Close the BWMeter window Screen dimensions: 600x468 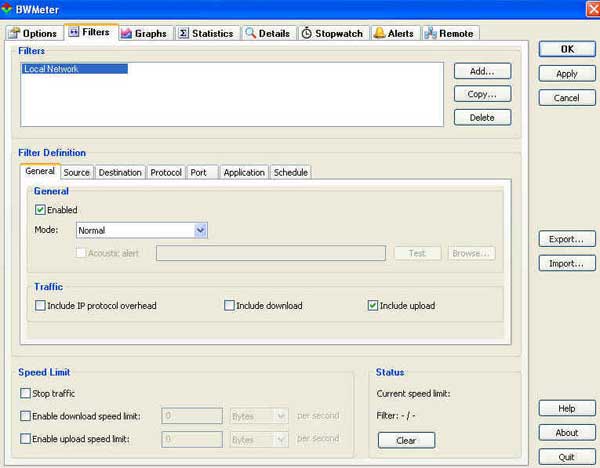pos(593,9)
